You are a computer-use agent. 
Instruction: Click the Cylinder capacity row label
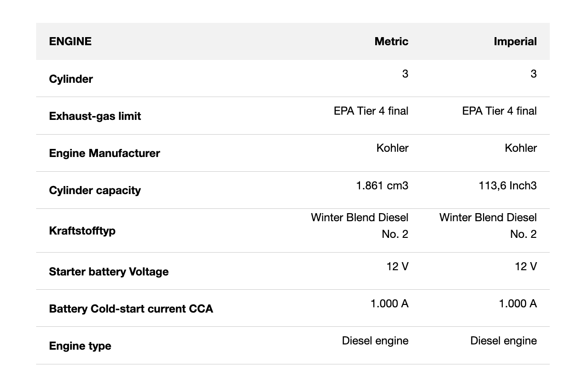tap(95, 190)
